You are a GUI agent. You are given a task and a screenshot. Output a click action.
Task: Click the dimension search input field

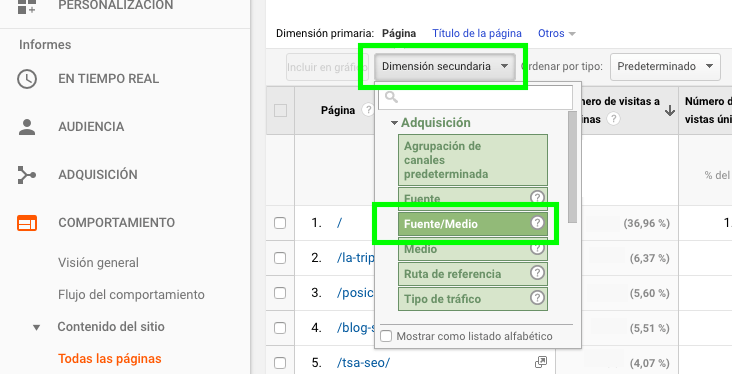coord(475,97)
